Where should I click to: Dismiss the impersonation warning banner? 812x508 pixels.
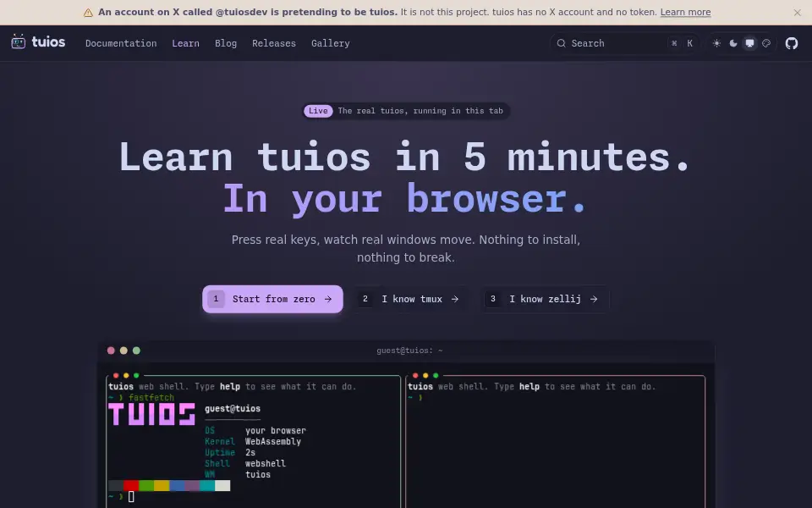coord(797,13)
